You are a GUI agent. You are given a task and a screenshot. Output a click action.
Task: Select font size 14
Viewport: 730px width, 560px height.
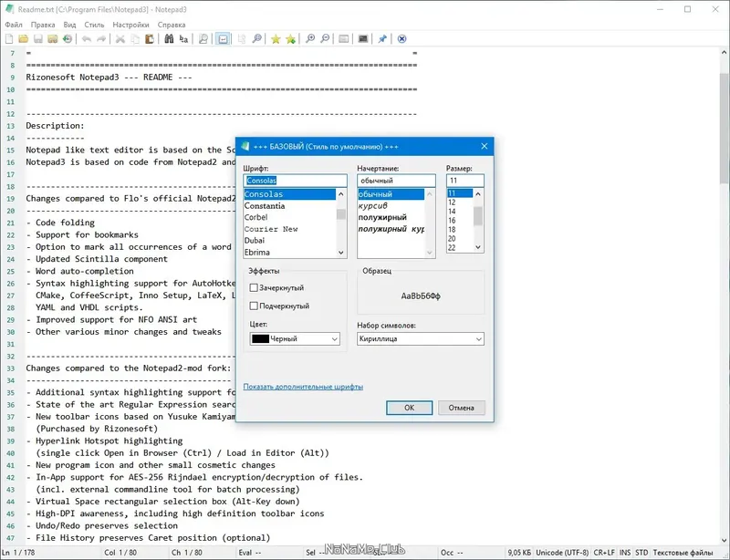click(460, 212)
